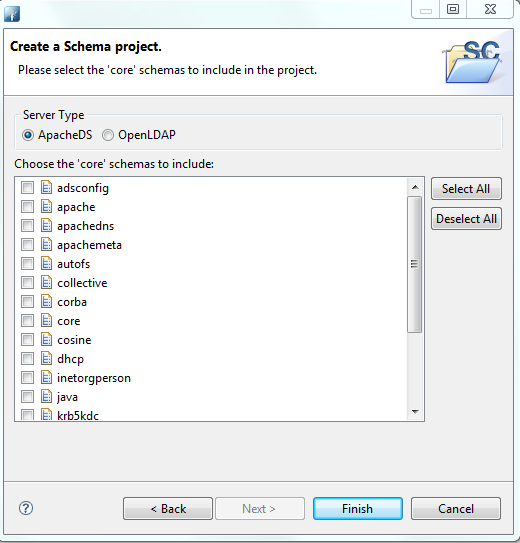Click the schema list scroll up arrow
Screen dimensions: 520x543
415,187
